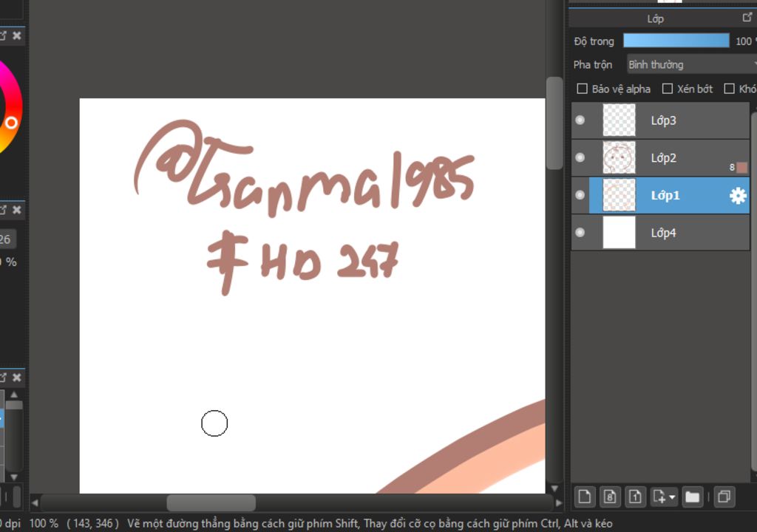The width and height of the screenshot is (757, 532).
Task: Click the Lớp4 white layer thumbnail
Action: (619, 232)
